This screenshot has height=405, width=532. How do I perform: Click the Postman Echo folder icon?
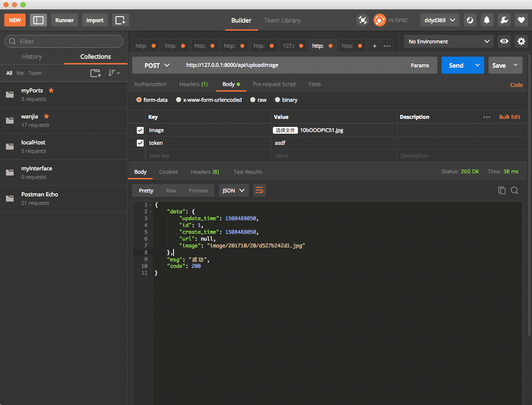[x=10, y=198]
